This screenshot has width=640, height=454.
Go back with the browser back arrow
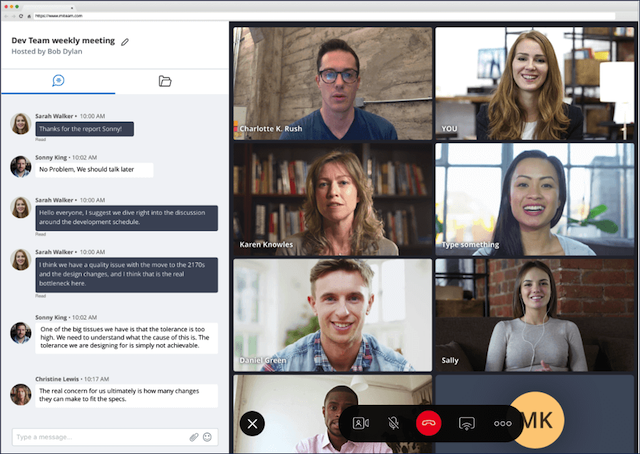click(6, 16)
